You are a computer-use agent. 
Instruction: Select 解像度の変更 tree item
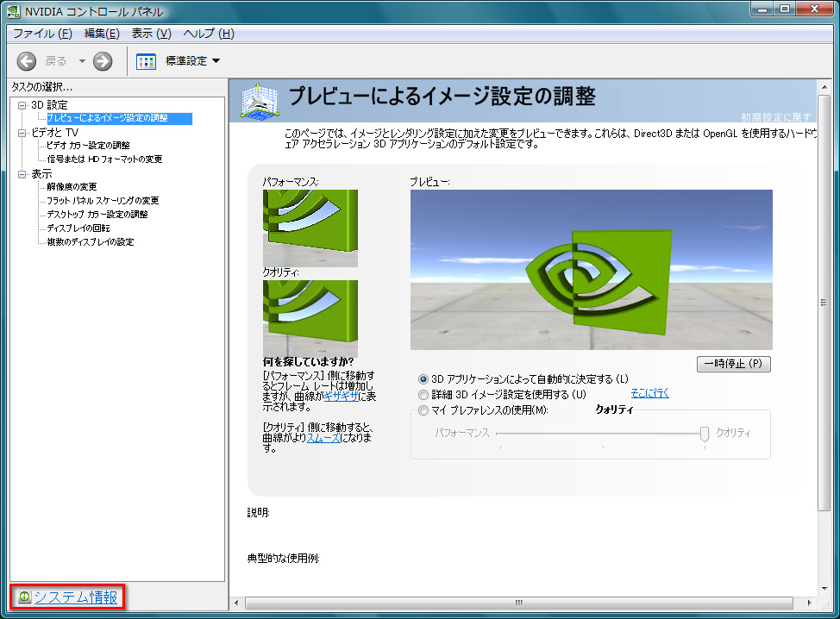(x=72, y=187)
